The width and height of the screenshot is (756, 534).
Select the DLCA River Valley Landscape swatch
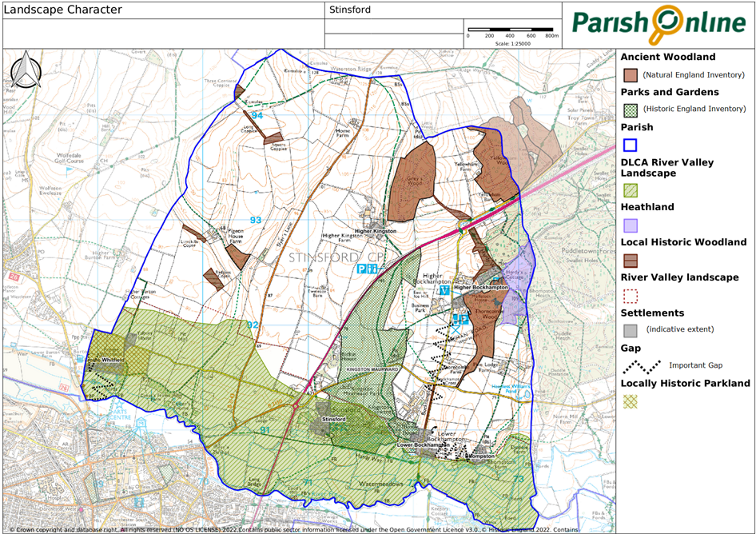pyautogui.click(x=631, y=190)
